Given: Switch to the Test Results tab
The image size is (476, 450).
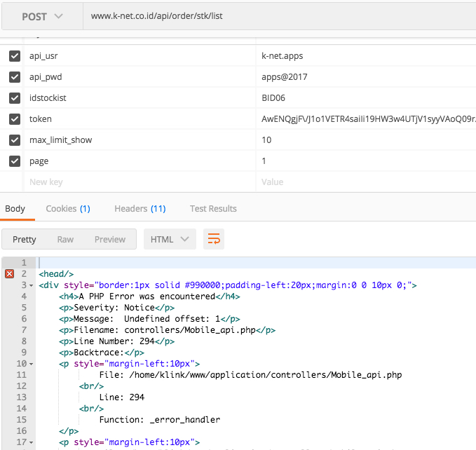Looking at the screenshot, I should pyautogui.click(x=213, y=208).
